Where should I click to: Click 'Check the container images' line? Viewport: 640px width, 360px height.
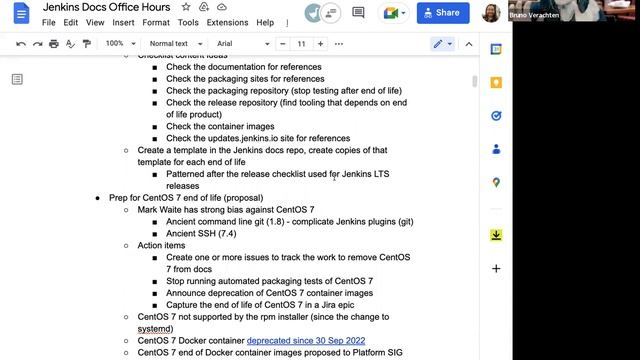pos(220,126)
